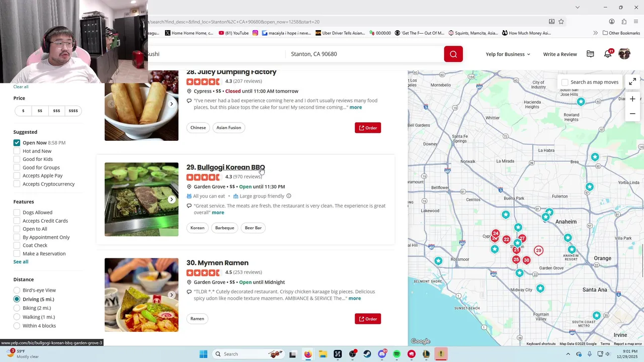Check the Good for Groups filter
Screen dimensions: 644x362
point(17,167)
